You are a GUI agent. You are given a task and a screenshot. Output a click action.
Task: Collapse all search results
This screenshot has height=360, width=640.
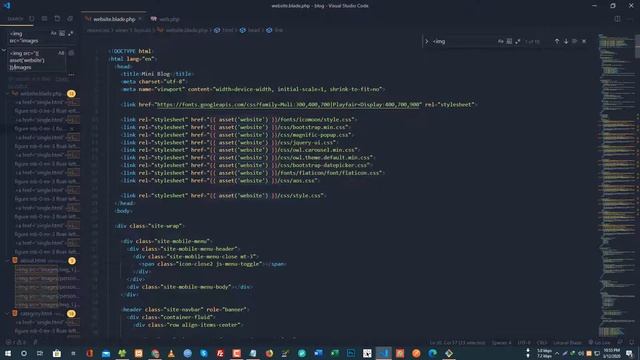[x=70, y=19]
